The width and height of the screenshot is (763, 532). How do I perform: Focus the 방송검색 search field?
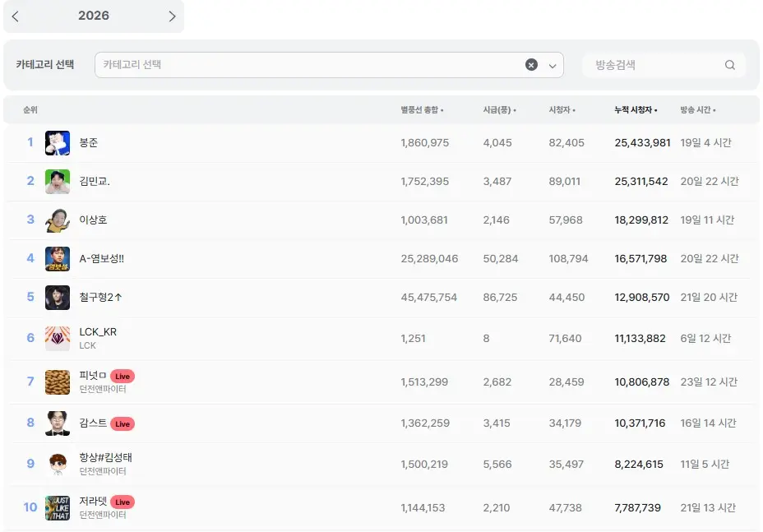[654, 65]
